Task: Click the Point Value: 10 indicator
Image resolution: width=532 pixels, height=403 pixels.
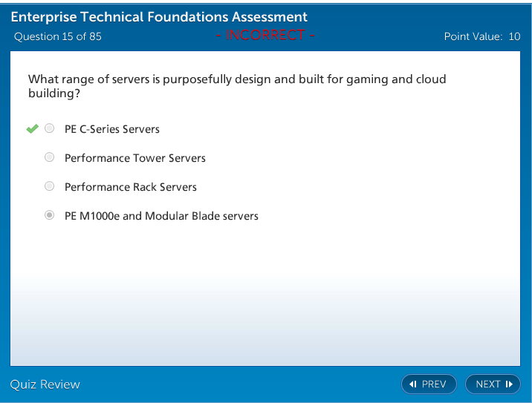Action: coord(481,36)
